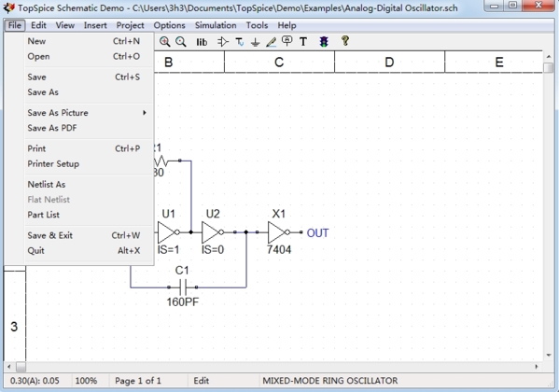This screenshot has height=392, width=559.
Task: Select the X1 7404 inverter symbol
Action: [x=279, y=232]
